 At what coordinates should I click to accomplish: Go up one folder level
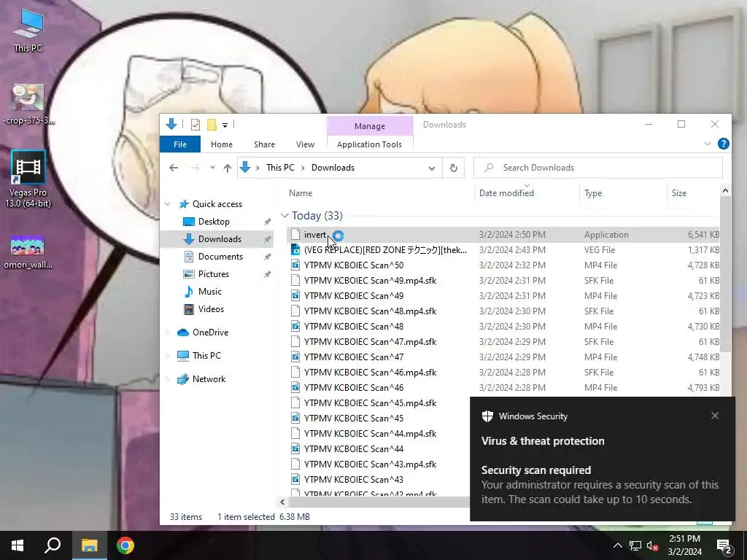[228, 168]
